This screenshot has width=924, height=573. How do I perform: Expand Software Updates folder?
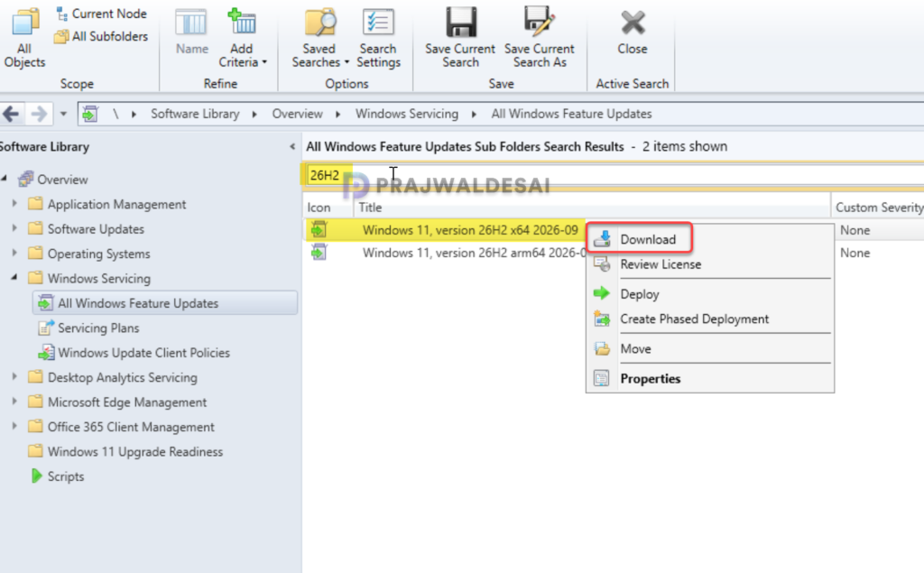click(14, 228)
